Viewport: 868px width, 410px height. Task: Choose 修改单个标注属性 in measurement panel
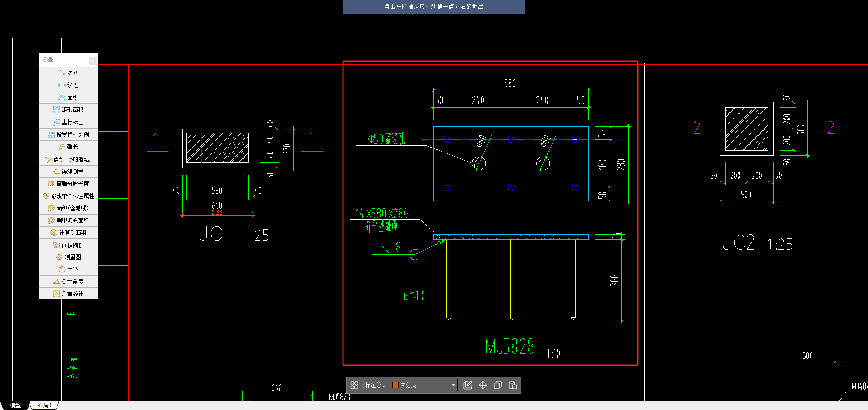(x=68, y=196)
